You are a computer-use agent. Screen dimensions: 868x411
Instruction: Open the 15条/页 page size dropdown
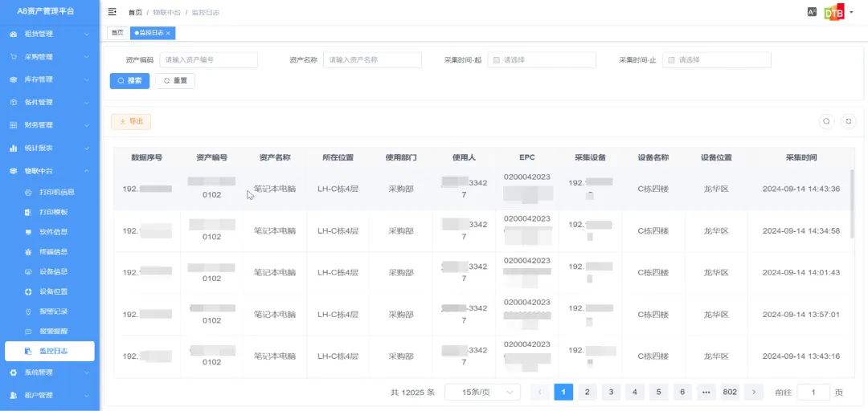pos(482,392)
